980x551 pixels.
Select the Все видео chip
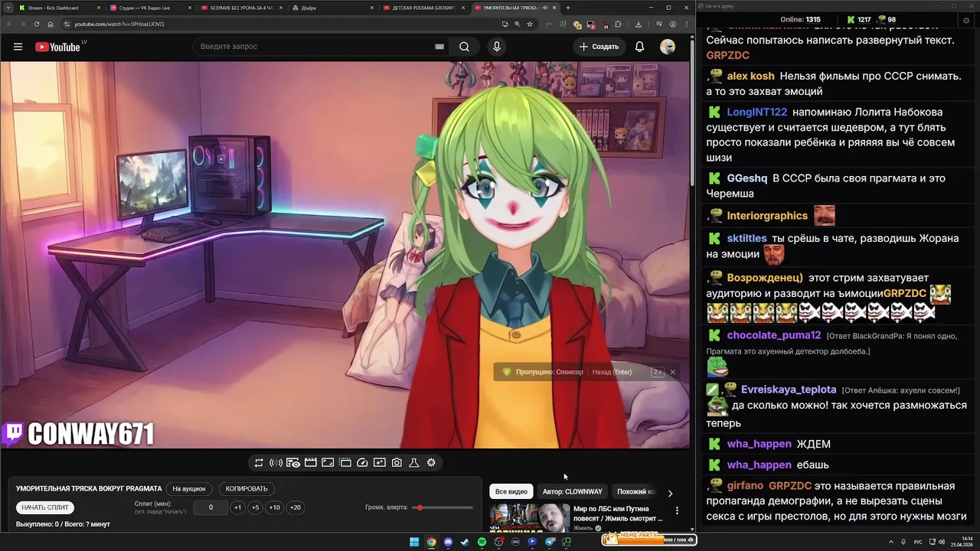coord(511,491)
